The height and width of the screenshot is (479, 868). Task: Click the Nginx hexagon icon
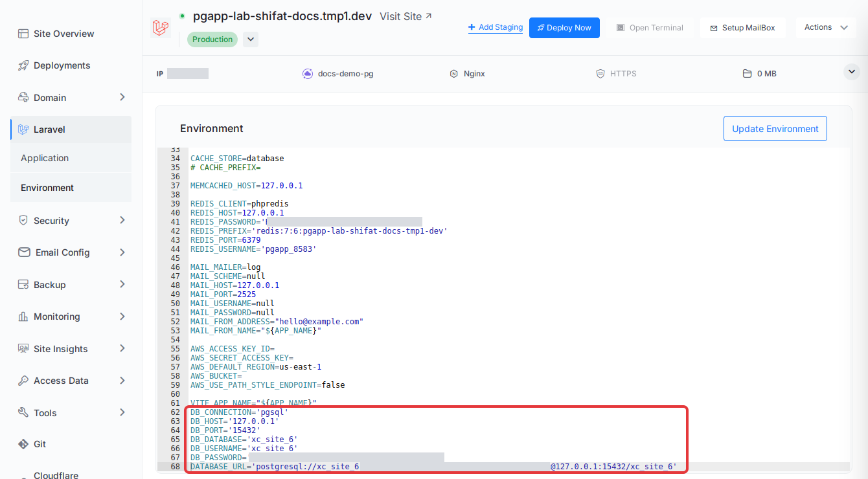point(454,74)
